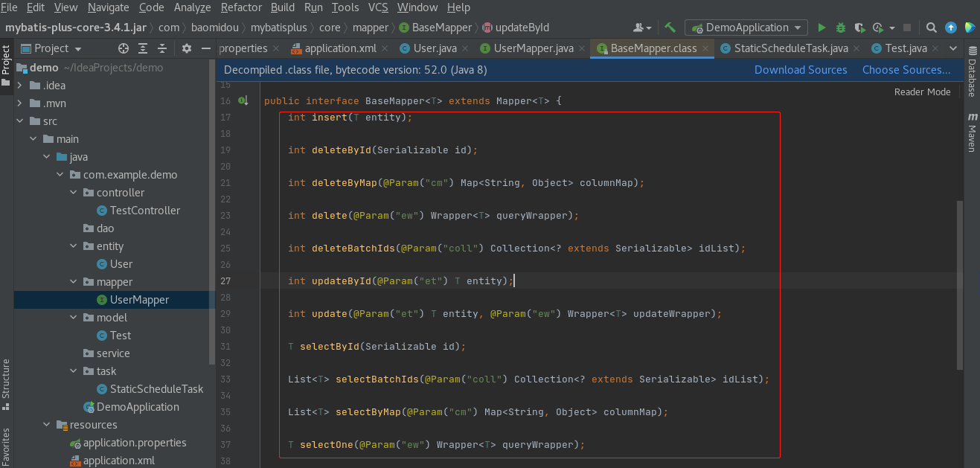Click the Build Project hammer icon
980x468 pixels.
point(670,28)
